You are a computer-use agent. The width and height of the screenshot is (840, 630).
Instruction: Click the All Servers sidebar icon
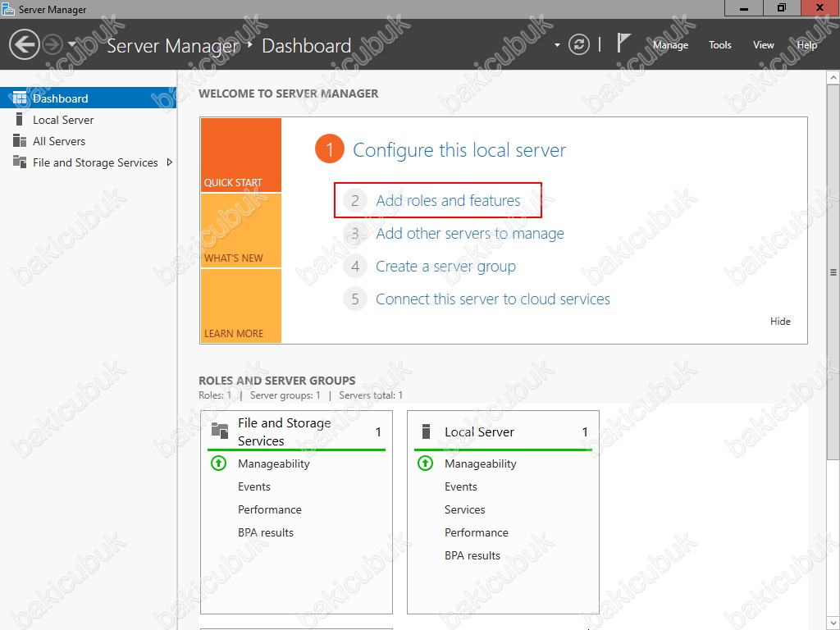[x=20, y=140]
